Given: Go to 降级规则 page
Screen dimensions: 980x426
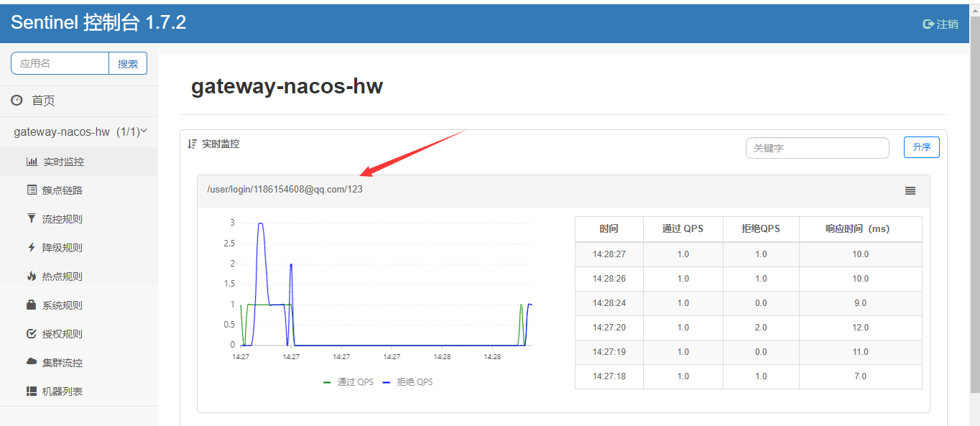Looking at the screenshot, I should (x=79, y=248).
